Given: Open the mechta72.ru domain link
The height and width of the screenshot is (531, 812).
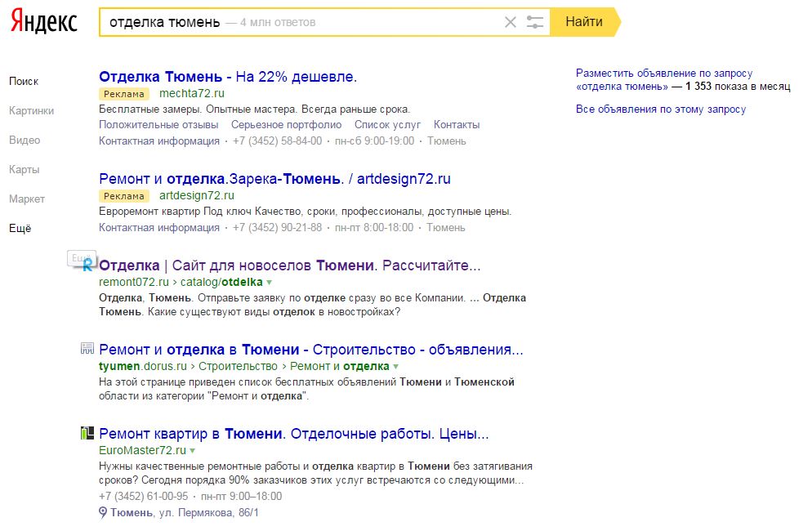Looking at the screenshot, I should (192, 94).
